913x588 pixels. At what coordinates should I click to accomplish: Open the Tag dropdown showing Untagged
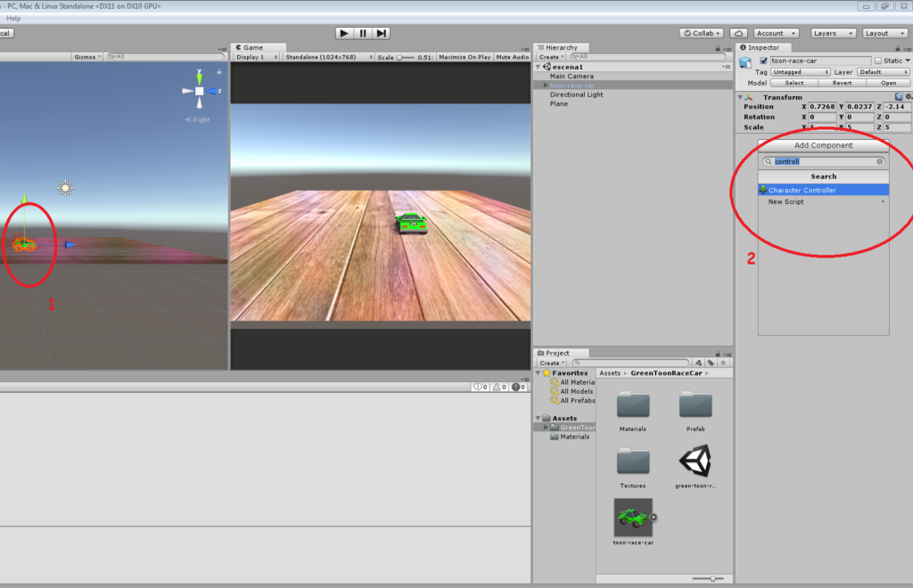coord(801,72)
